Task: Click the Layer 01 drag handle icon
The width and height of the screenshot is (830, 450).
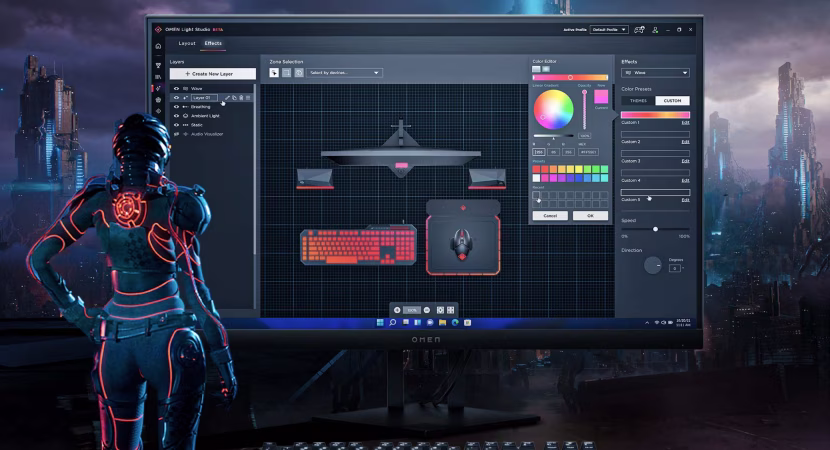Action: click(248, 98)
